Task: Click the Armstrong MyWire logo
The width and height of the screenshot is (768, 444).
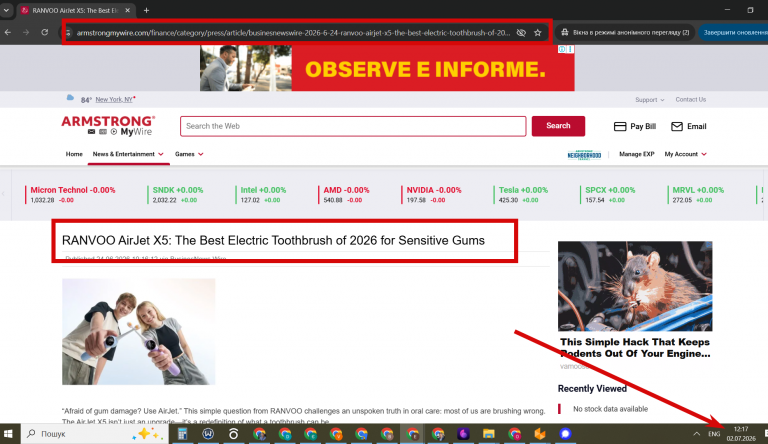Action: tap(108, 125)
